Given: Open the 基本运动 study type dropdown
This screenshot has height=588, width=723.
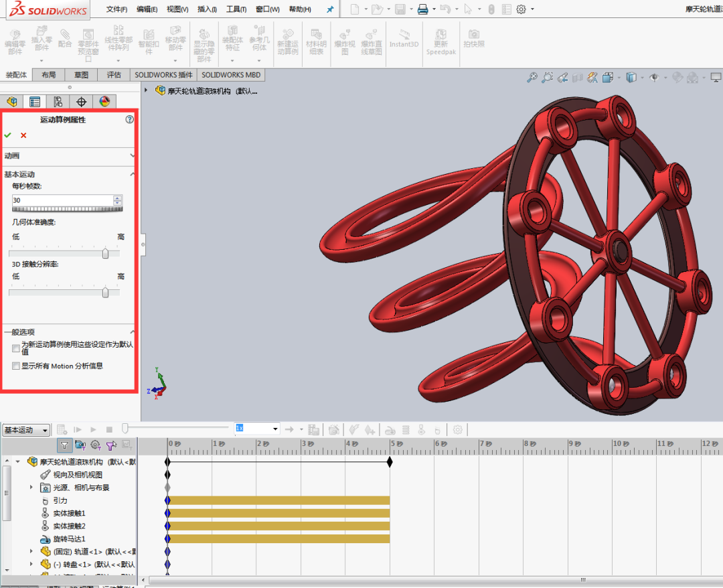Looking at the screenshot, I should [25, 429].
